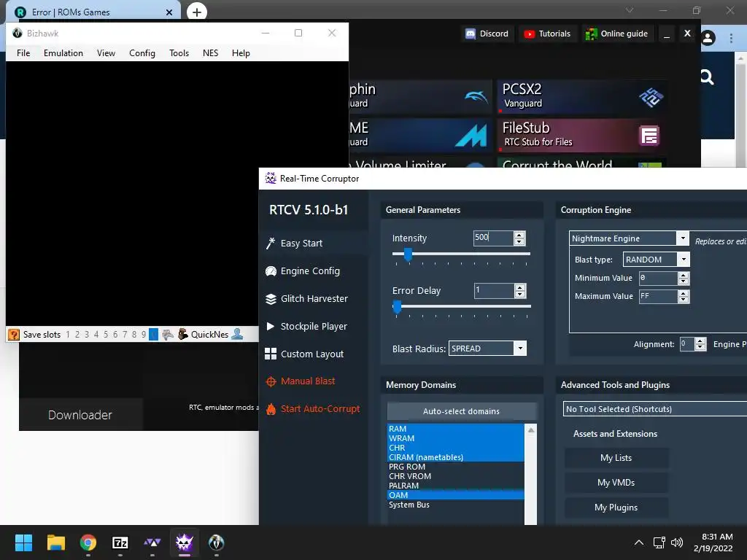Click the browser search magnifier icon
This screenshot has width=747, height=560.
click(x=707, y=77)
